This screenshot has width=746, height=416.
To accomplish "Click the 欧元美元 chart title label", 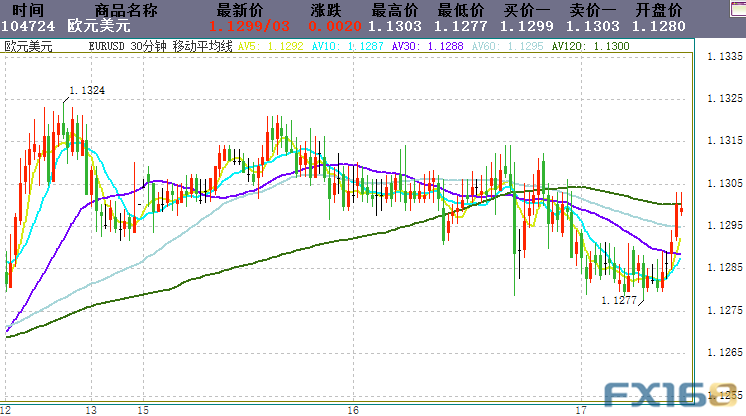I will point(29,47).
